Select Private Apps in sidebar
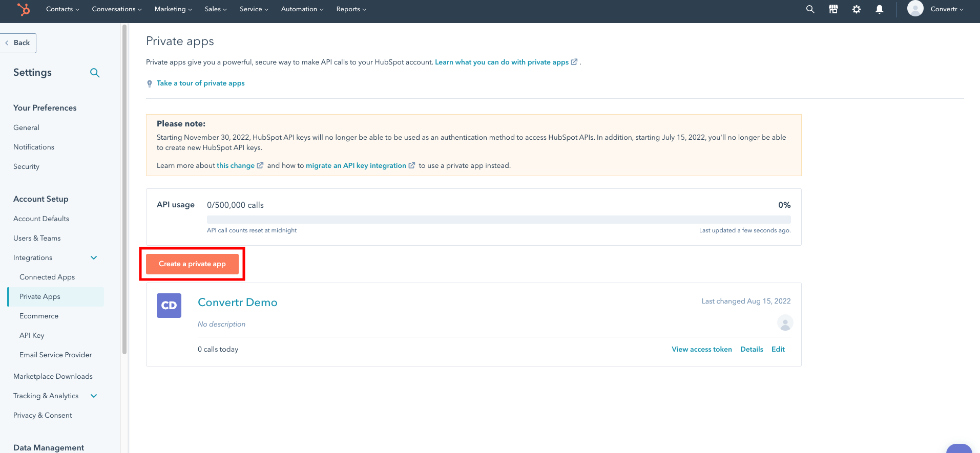The width and height of the screenshot is (980, 453). click(x=56, y=297)
